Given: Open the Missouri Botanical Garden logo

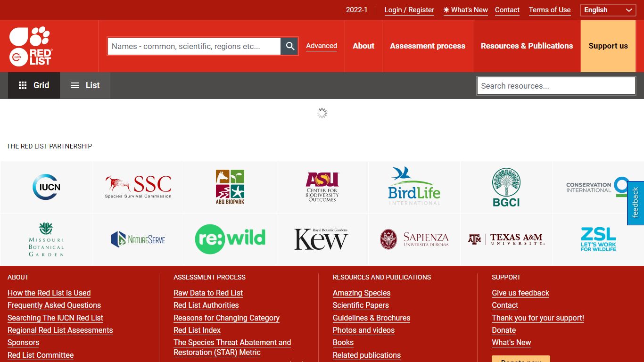Looking at the screenshot, I should (46, 239).
